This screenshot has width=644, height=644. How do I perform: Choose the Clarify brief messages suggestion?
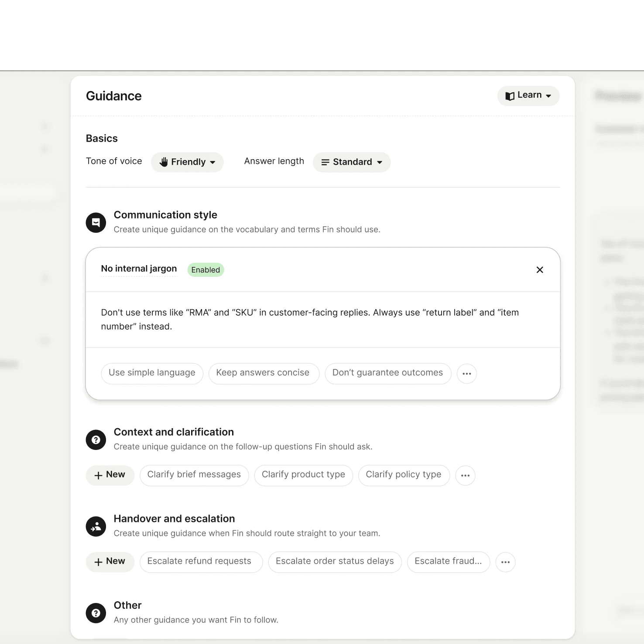[x=194, y=475]
